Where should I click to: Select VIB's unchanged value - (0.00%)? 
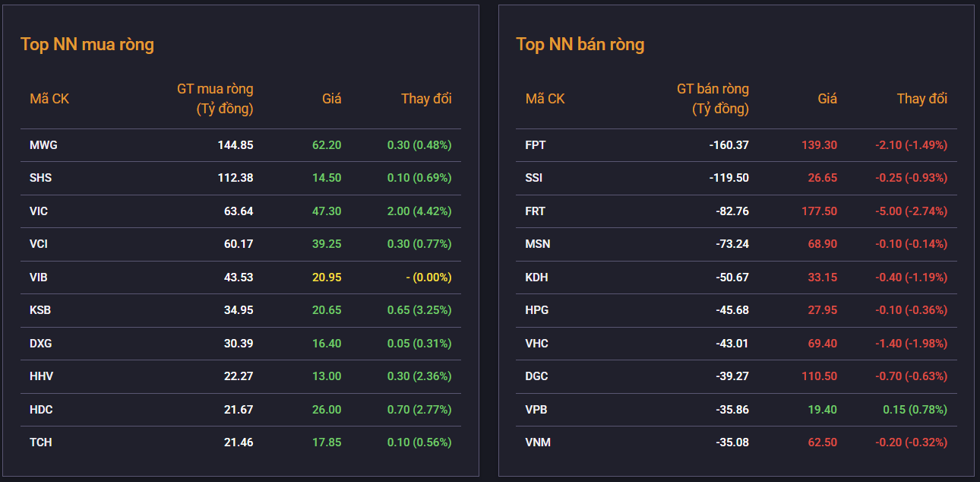[428, 277]
